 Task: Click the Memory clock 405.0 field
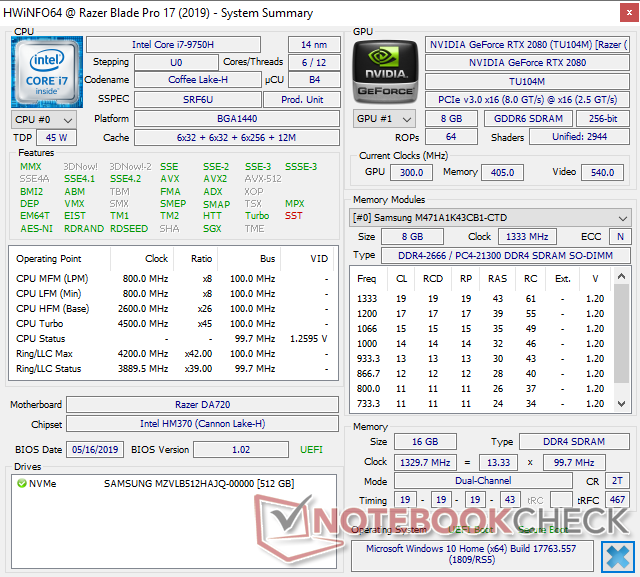[x=502, y=172]
